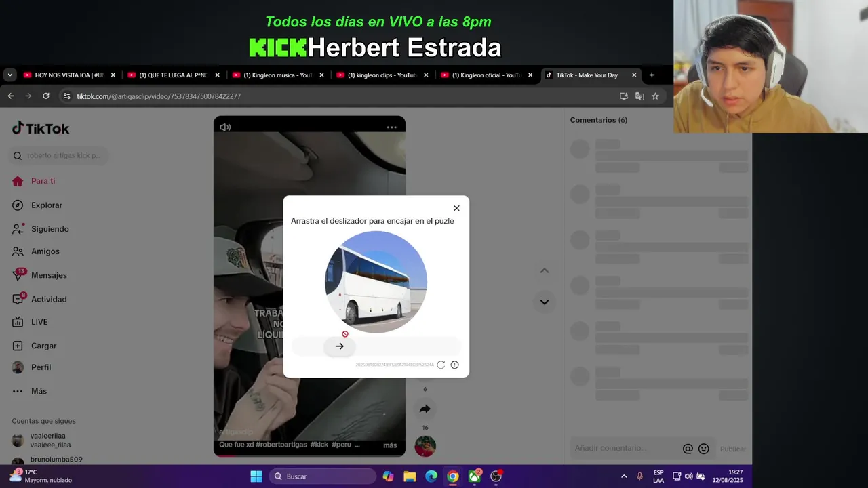Translate this page icon
The width and height of the screenshot is (868, 488).
pos(639,96)
